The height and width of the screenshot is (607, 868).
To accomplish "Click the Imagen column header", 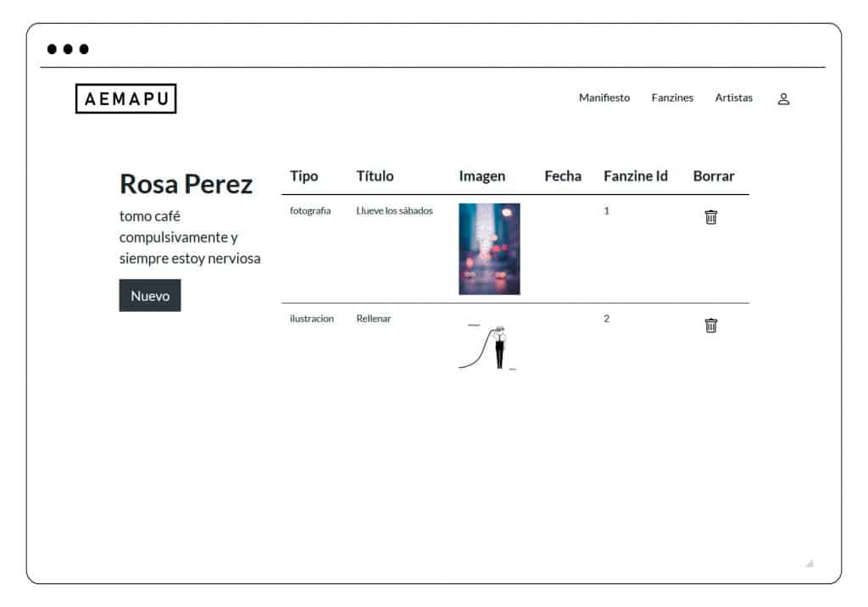I will click(x=481, y=176).
